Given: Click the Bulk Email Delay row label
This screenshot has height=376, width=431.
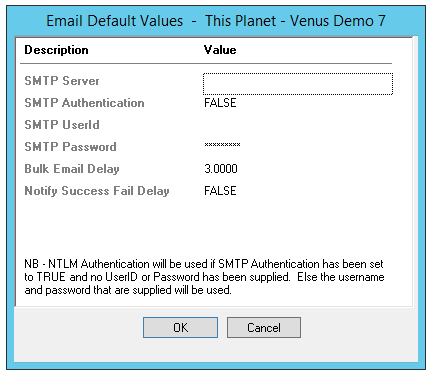Looking at the screenshot, I should [72, 169].
